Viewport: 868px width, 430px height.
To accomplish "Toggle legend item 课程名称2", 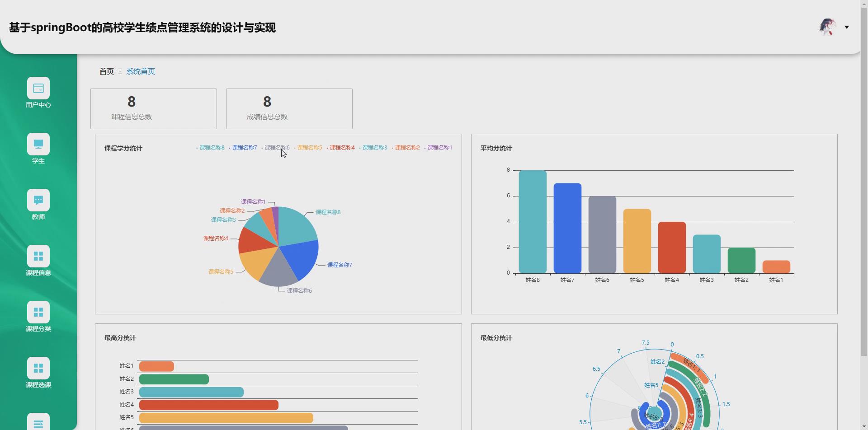I will (406, 148).
